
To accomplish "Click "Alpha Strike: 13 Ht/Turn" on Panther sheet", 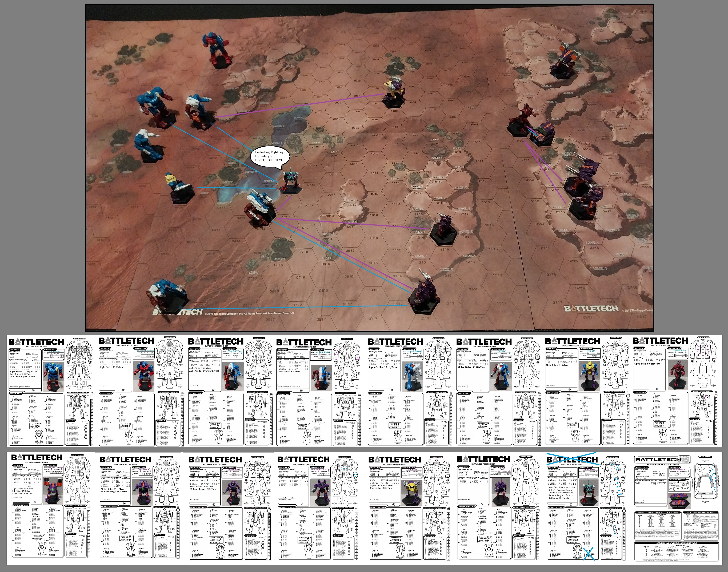I will (x=557, y=365).
